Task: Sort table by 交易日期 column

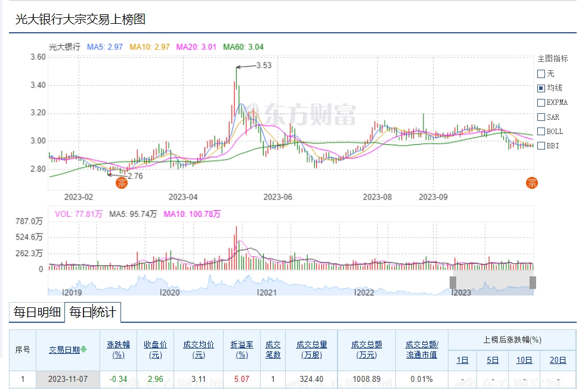Action: (x=64, y=350)
